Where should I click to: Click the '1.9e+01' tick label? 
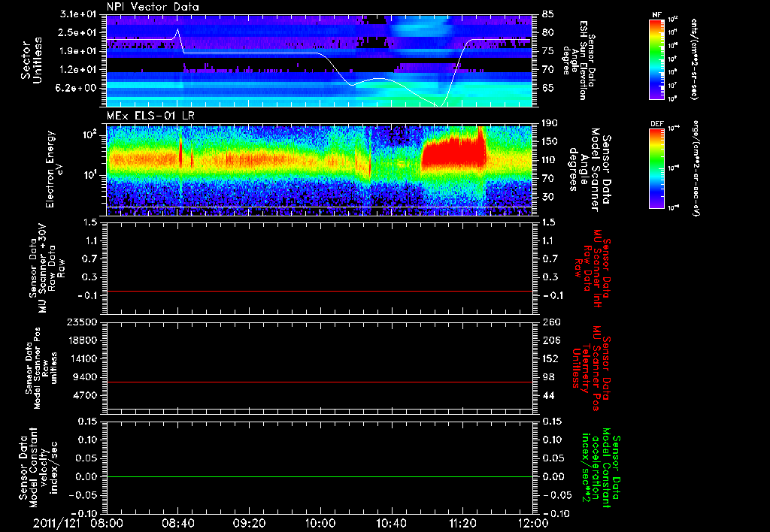(78, 51)
